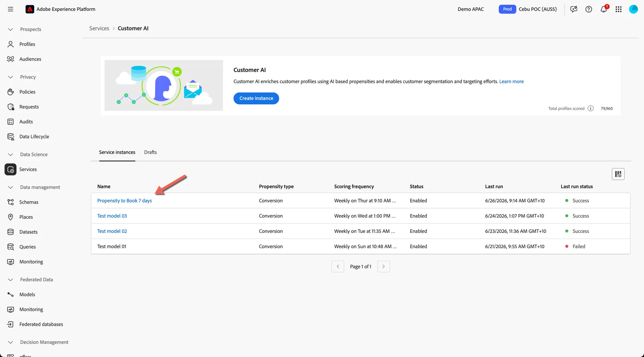This screenshot has width=644, height=357.
Task: Click the Requests sidebar icon
Action: coord(11,107)
